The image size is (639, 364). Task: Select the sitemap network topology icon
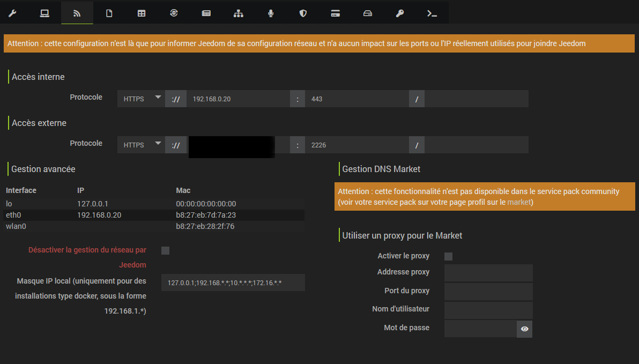click(x=238, y=12)
